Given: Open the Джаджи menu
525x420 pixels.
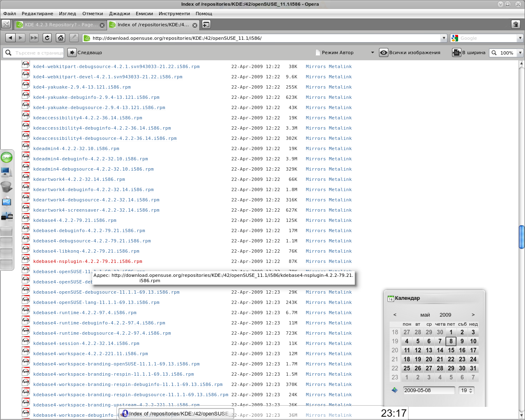Looking at the screenshot, I should coord(119,14).
